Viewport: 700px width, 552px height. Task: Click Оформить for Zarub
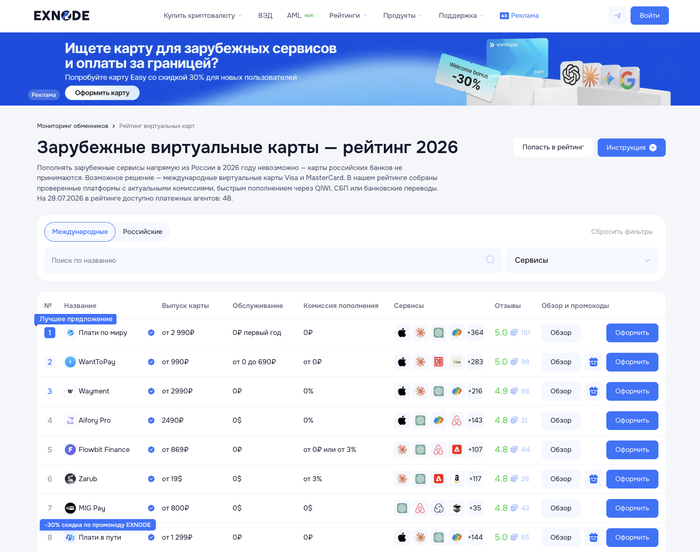[632, 479]
